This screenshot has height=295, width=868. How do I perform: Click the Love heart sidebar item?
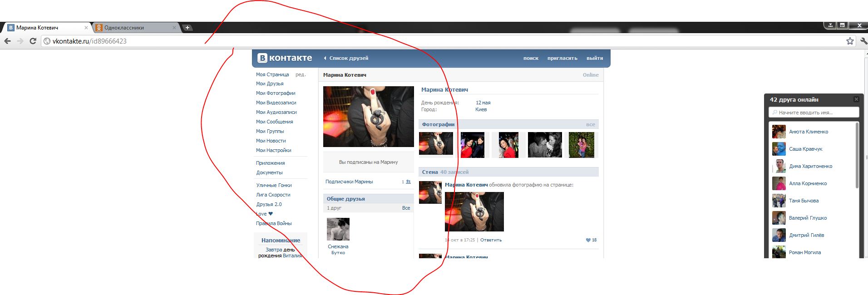pyautogui.click(x=265, y=214)
